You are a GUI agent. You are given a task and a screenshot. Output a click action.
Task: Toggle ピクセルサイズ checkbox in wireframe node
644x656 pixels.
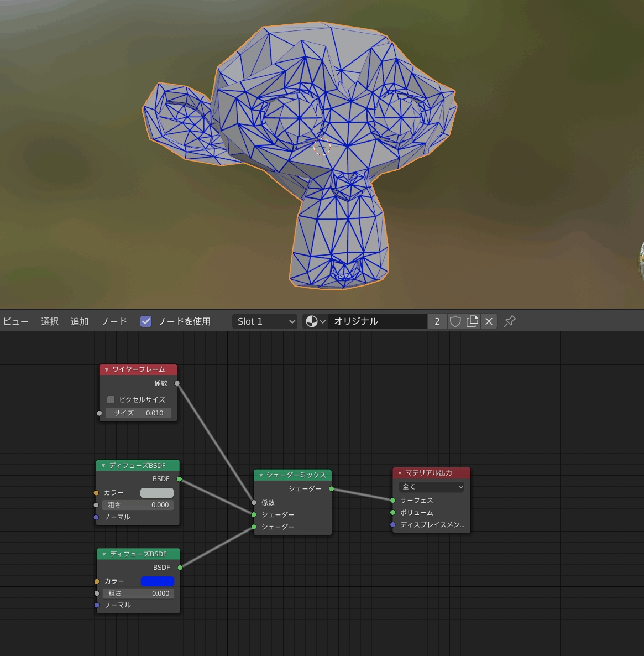(x=111, y=399)
